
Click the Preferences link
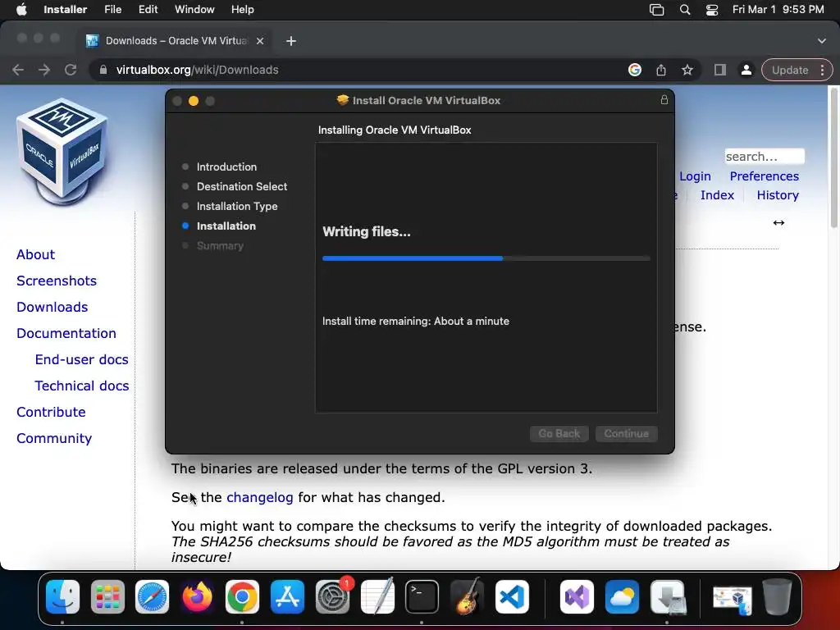(x=764, y=176)
